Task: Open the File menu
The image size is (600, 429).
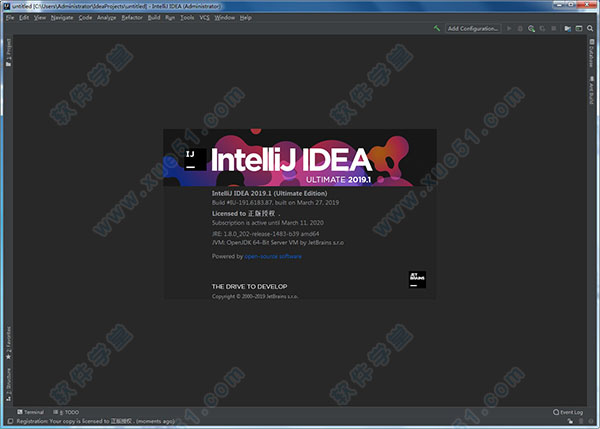Action: (10, 18)
